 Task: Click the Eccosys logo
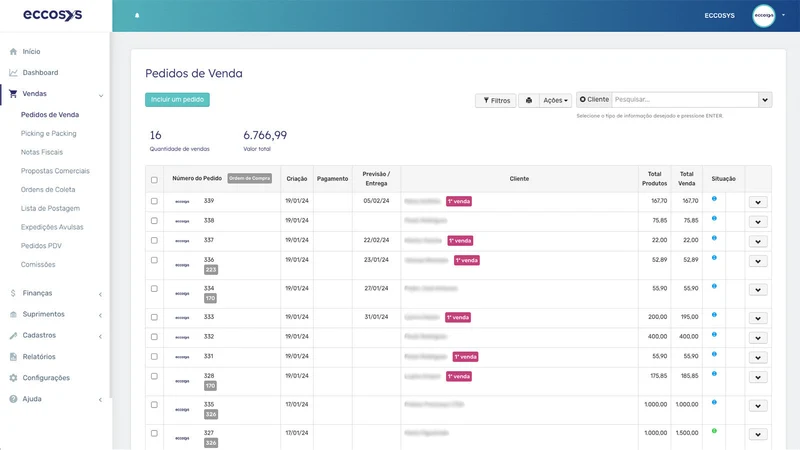[53, 15]
